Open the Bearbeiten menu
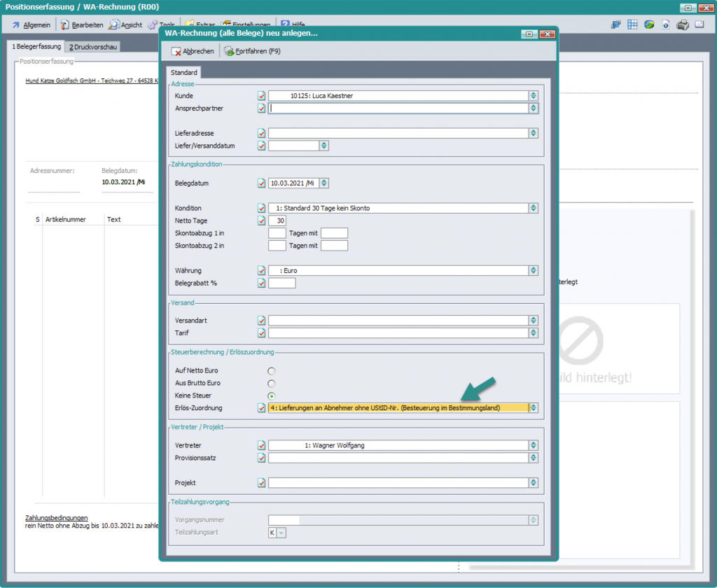 point(82,24)
